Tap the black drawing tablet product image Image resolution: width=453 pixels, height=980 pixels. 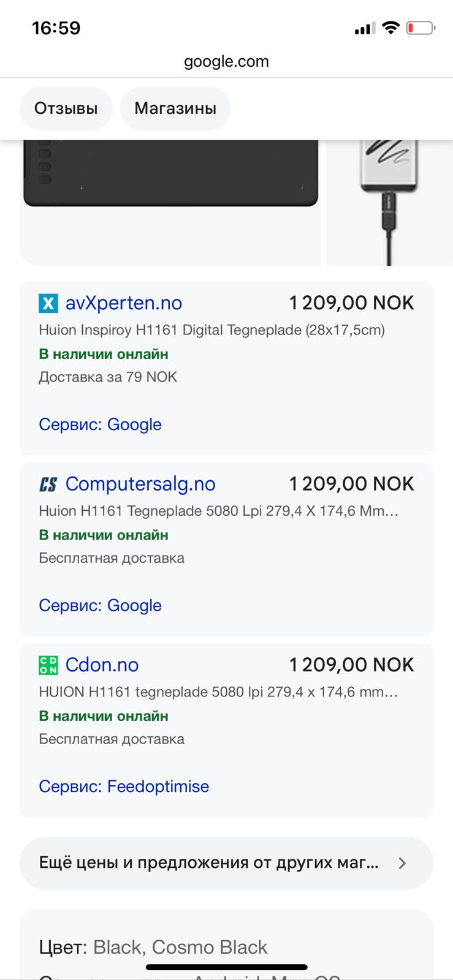point(170,178)
